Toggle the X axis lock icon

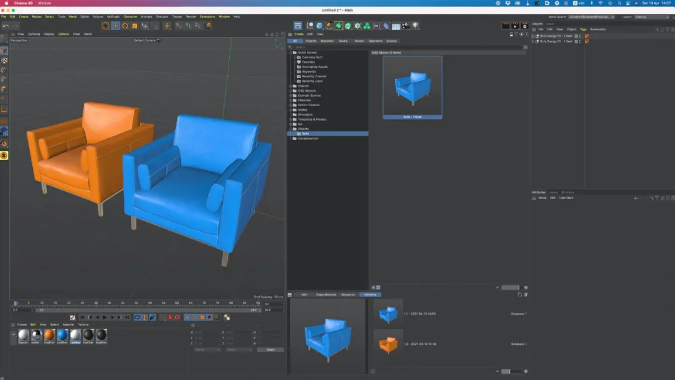[179, 26]
